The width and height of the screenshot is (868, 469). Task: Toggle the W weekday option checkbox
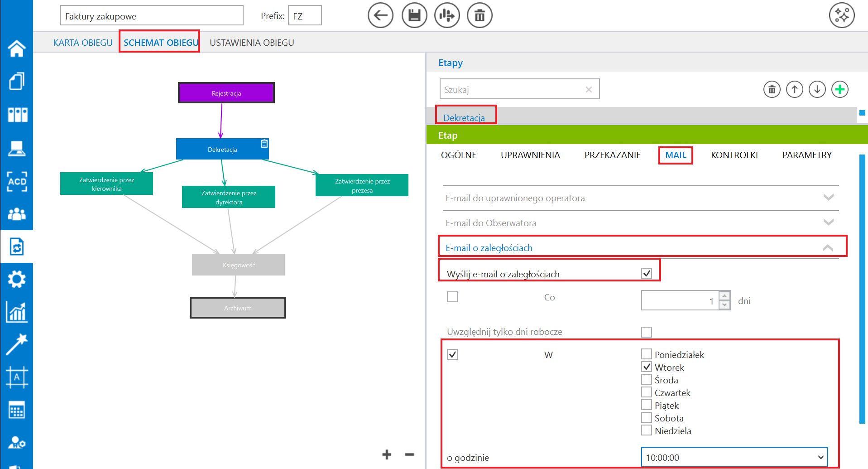click(452, 354)
